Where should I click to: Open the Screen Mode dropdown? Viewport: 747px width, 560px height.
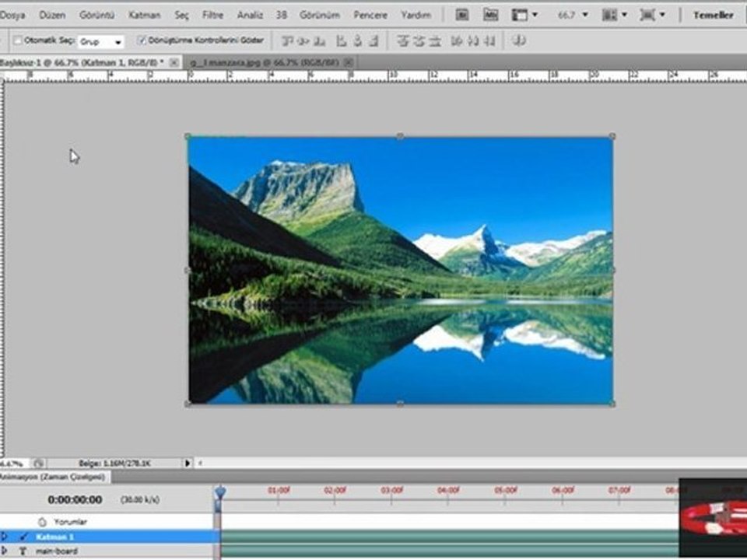652,15
